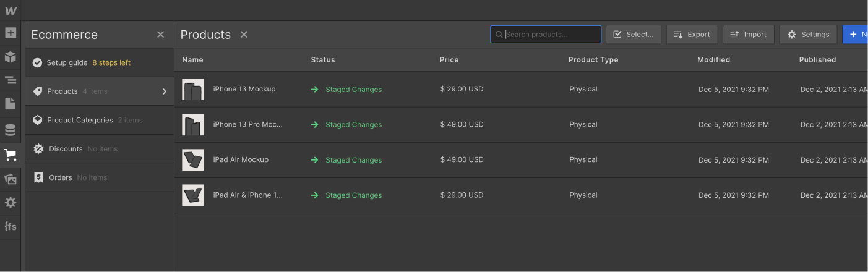Open the CMS database icon
The height and width of the screenshot is (272, 868).
[11, 130]
